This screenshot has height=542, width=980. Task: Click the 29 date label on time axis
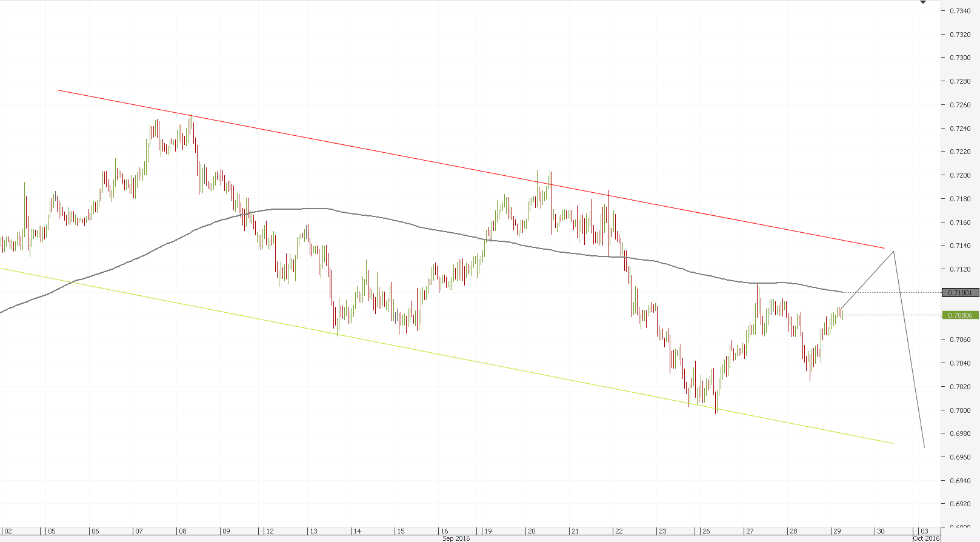[837, 531]
